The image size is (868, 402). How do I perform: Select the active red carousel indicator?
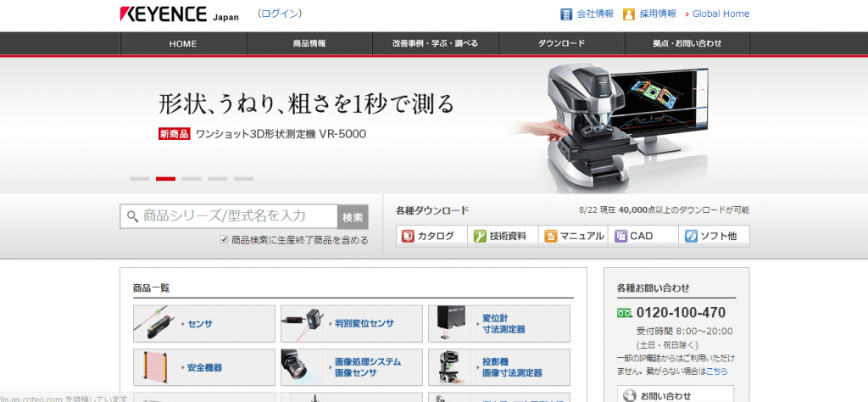tap(165, 179)
